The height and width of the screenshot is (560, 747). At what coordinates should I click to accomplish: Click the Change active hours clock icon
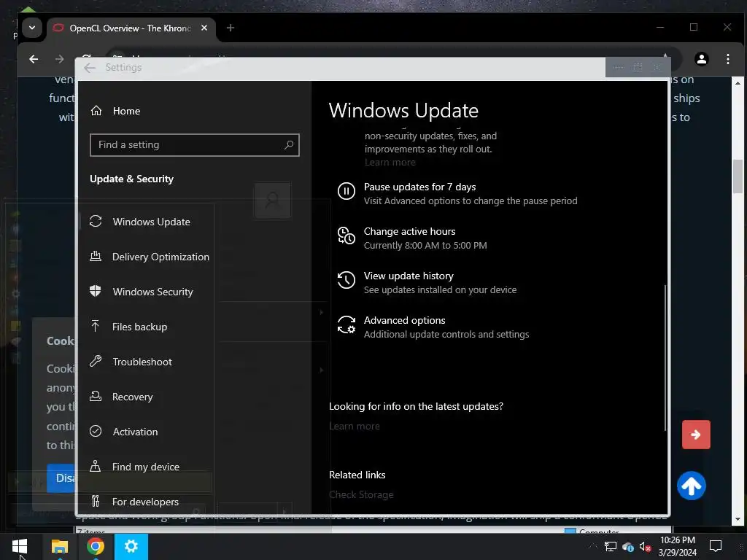347,236
